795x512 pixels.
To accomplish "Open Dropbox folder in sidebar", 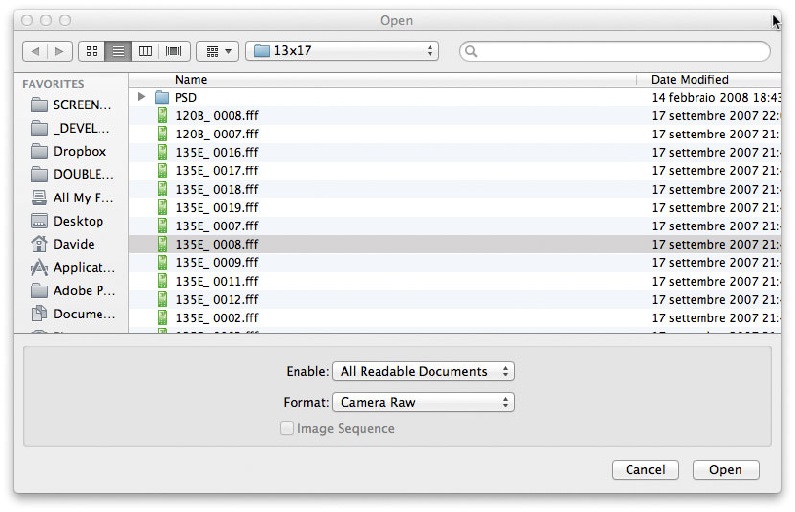I will (x=79, y=151).
